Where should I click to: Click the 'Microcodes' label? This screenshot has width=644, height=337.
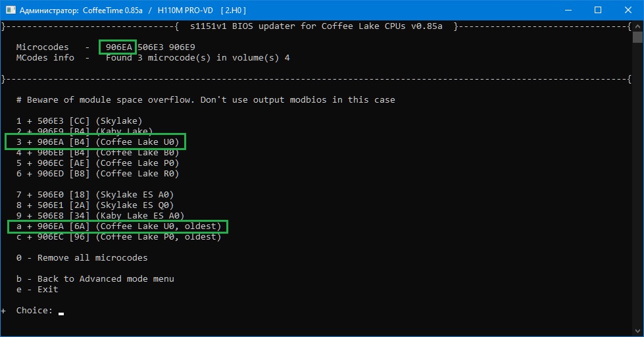[42, 47]
